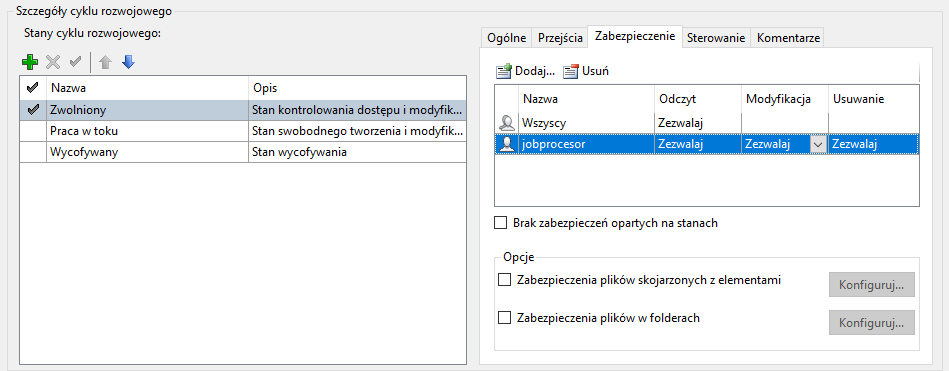Select the Wszyscy group user icon
Screen dimensions: 949x371
(x=506, y=123)
